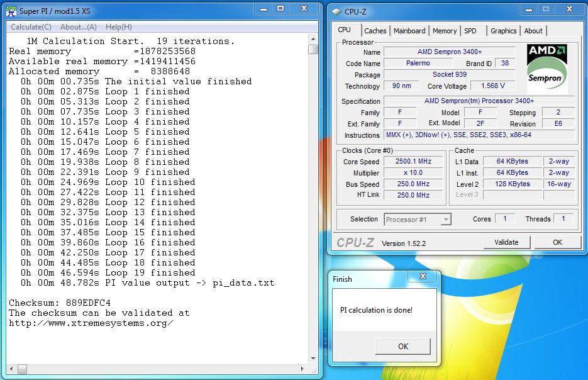Click the 'PI value output -> pi_data.txt' line

[148, 283]
